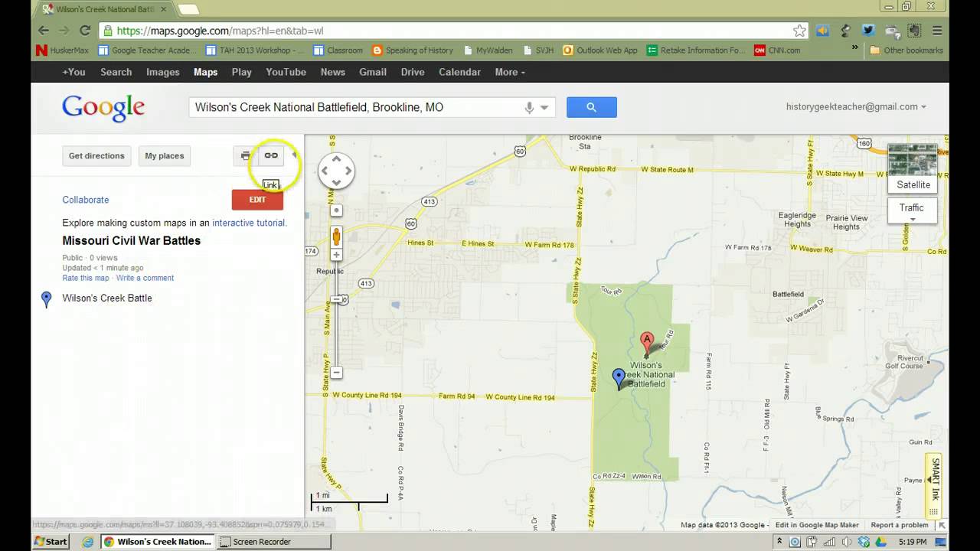Open YouTube in Google bar
The height and width of the screenshot is (551, 980).
point(286,72)
